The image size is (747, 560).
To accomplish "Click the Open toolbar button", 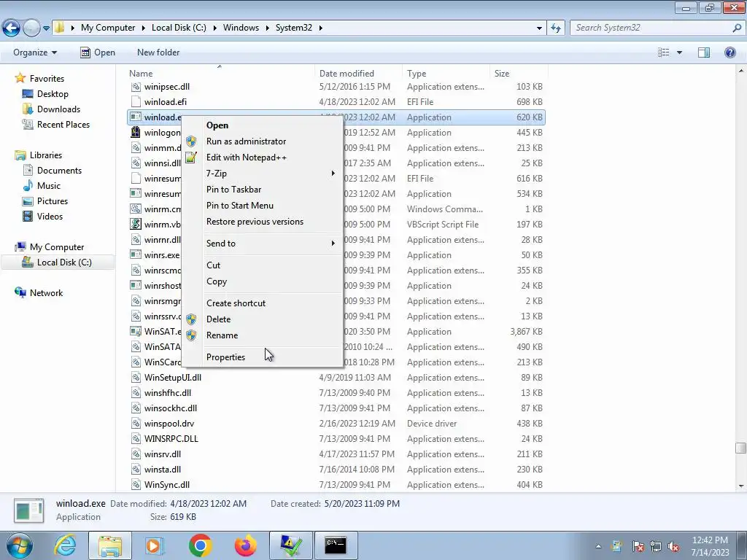I will click(x=98, y=52).
